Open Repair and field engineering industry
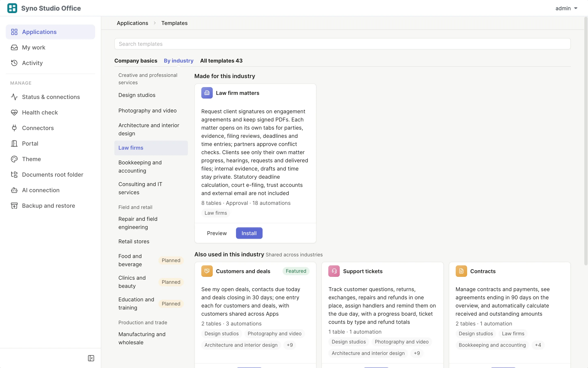Image resolution: width=588 pixels, height=368 pixels. point(151,223)
